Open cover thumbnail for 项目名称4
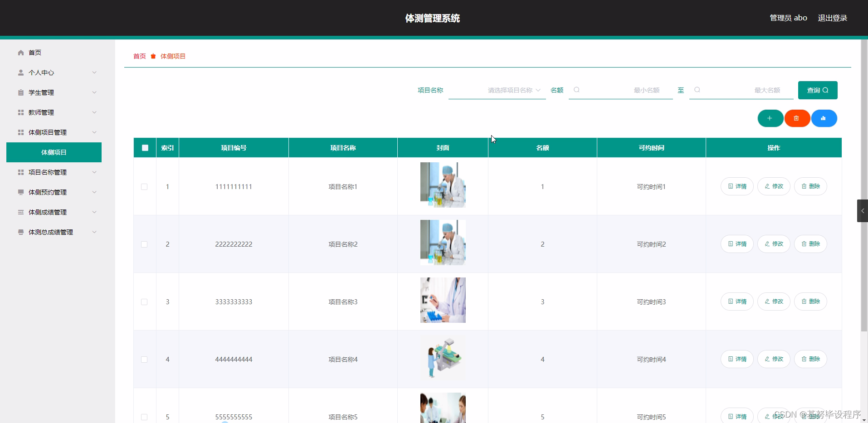The image size is (868, 423). pos(443,358)
